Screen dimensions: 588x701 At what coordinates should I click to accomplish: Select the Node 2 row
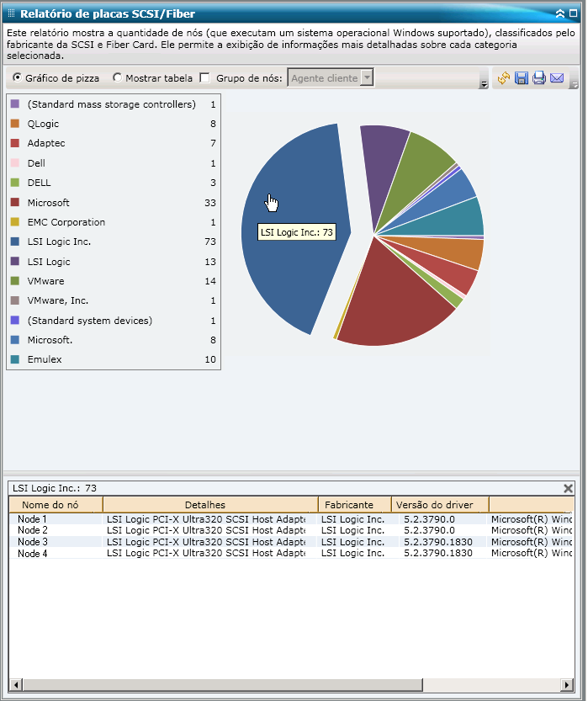click(x=291, y=530)
